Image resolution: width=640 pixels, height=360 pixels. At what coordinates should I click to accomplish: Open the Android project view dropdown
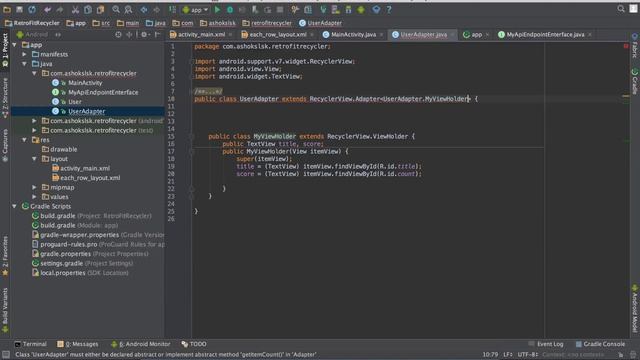pyautogui.click(x=39, y=35)
